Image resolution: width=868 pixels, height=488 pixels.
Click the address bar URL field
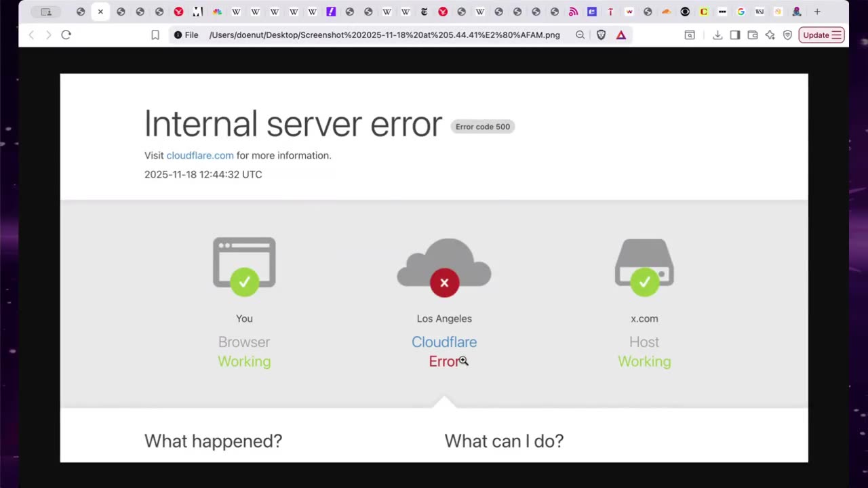(x=384, y=35)
